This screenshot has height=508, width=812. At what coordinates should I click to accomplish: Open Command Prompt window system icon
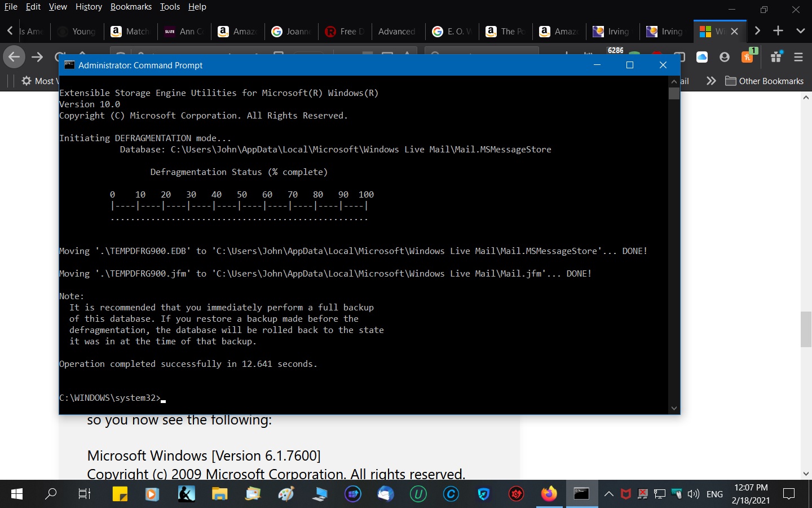tap(69, 65)
